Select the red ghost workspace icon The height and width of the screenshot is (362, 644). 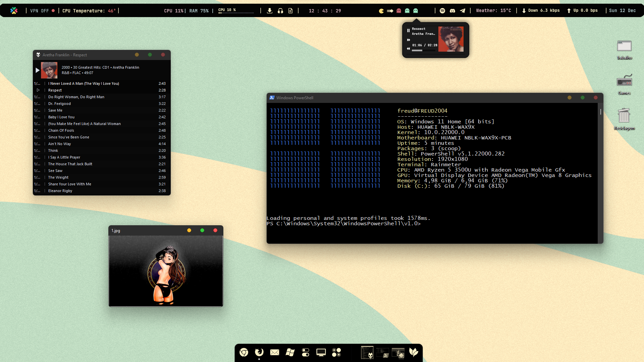point(399,11)
